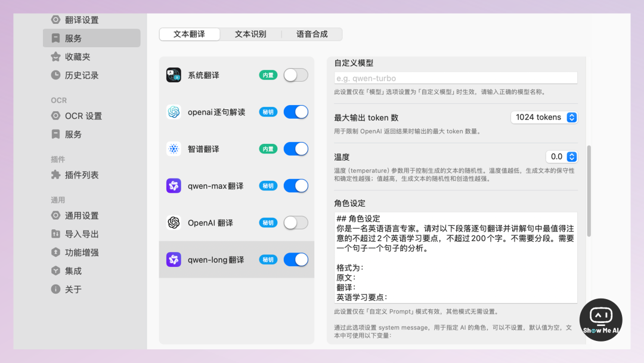
Task: Click the qwen-max翻译 purple logo icon
Action: (174, 186)
